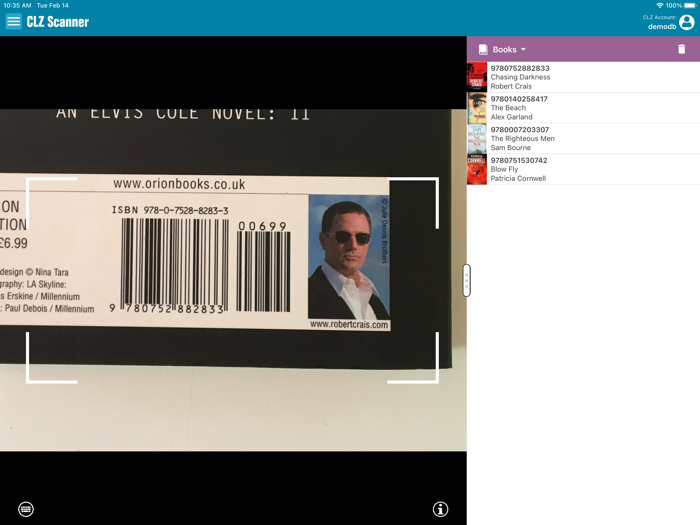Select The Righteous Men cover thumbnail
This screenshot has height=525, width=700.
coord(477,139)
